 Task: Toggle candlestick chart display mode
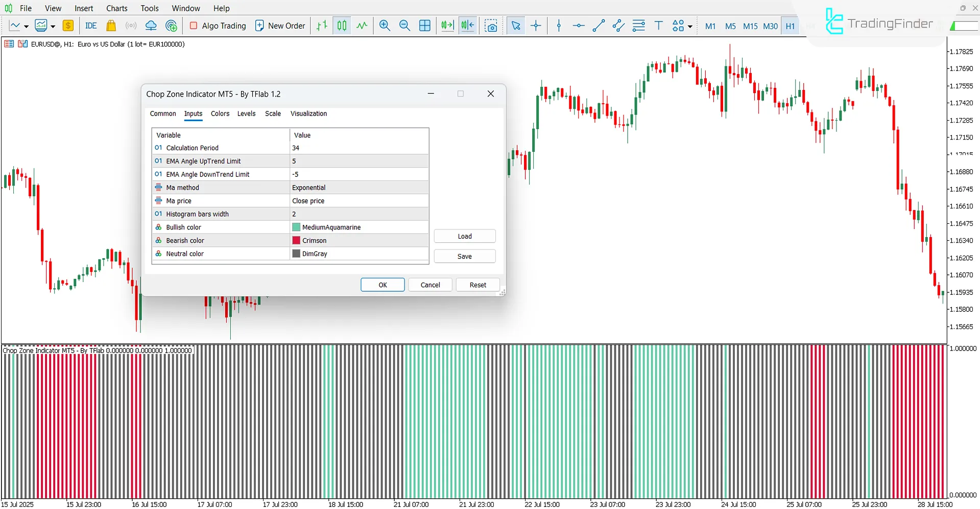pyautogui.click(x=341, y=26)
